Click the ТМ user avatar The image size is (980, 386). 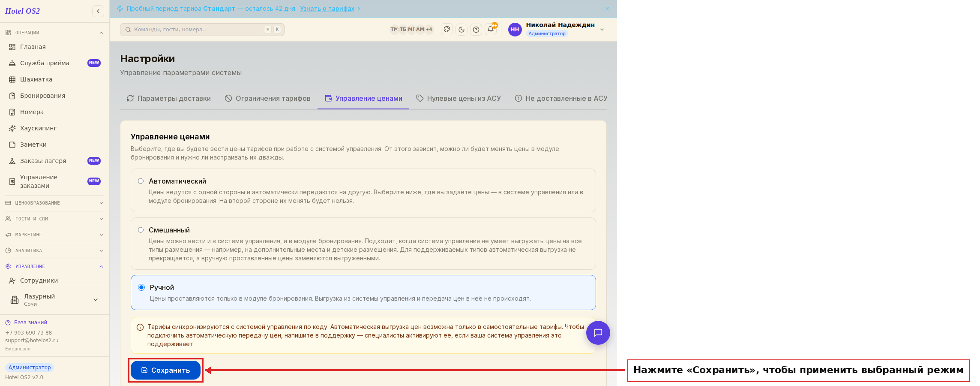394,30
